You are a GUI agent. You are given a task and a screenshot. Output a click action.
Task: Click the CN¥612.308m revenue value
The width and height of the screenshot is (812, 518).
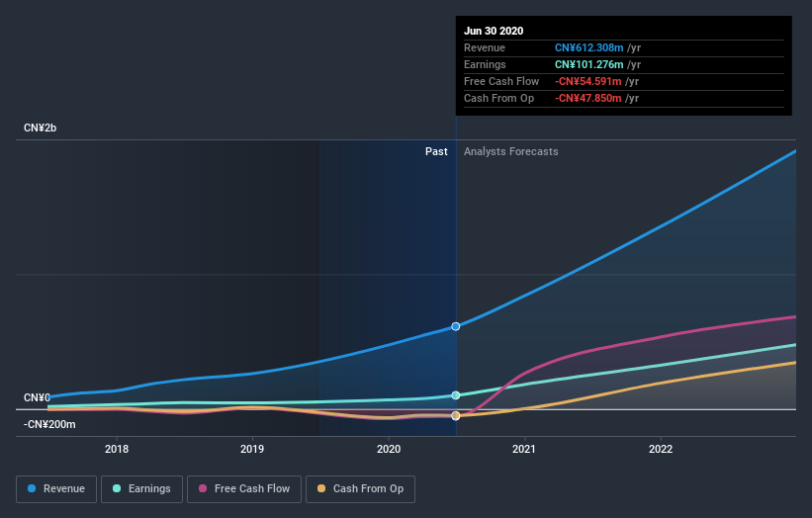tap(588, 47)
